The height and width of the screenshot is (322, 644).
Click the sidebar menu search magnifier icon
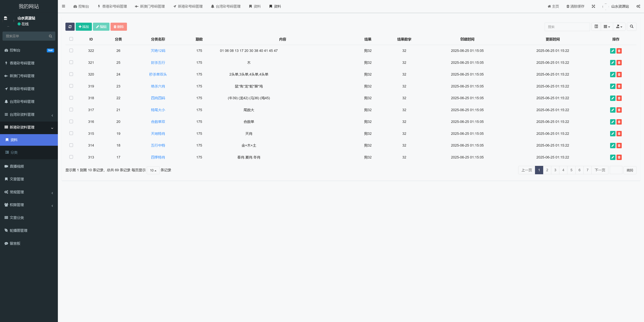[x=50, y=36]
